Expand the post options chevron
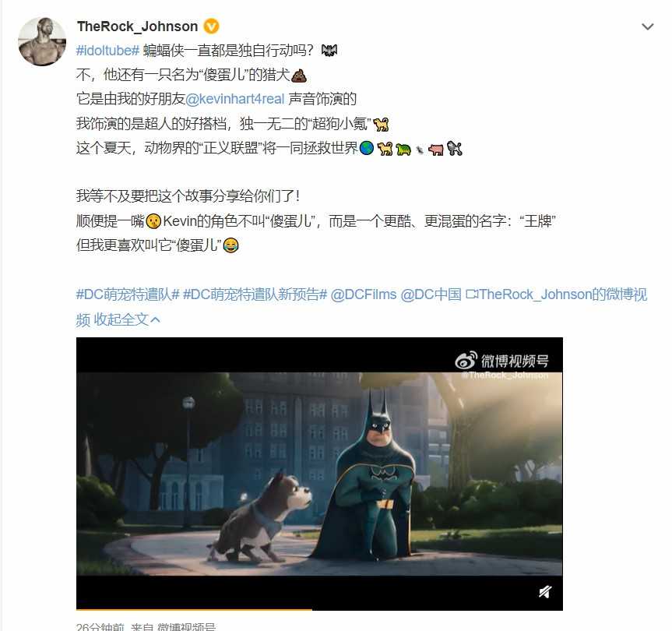 pos(647,26)
